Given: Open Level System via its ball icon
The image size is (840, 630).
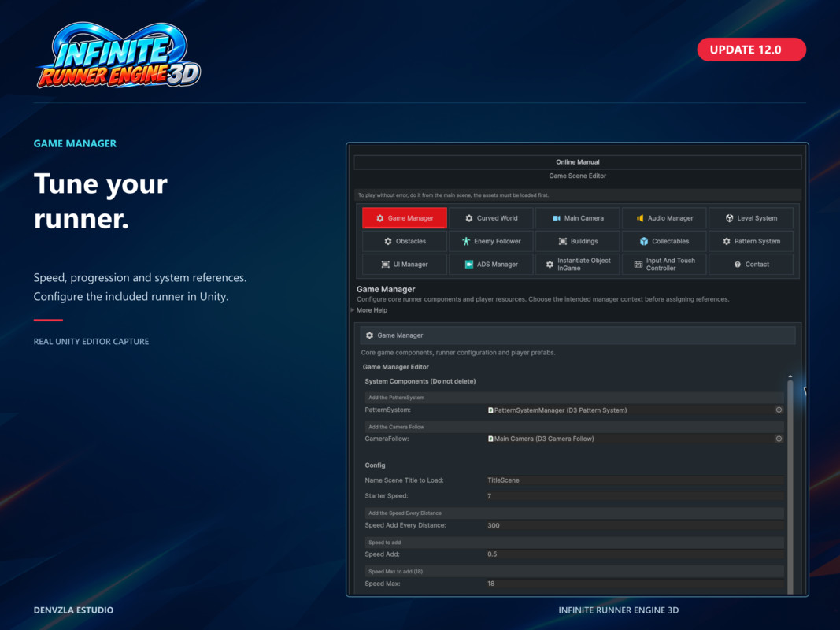Looking at the screenshot, I should (729, 218).
